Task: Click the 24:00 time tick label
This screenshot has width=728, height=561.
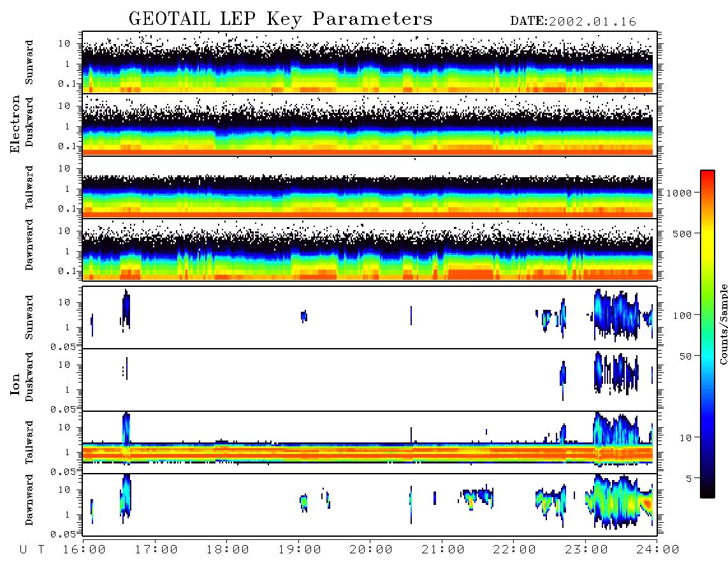Action: [658, 550]
